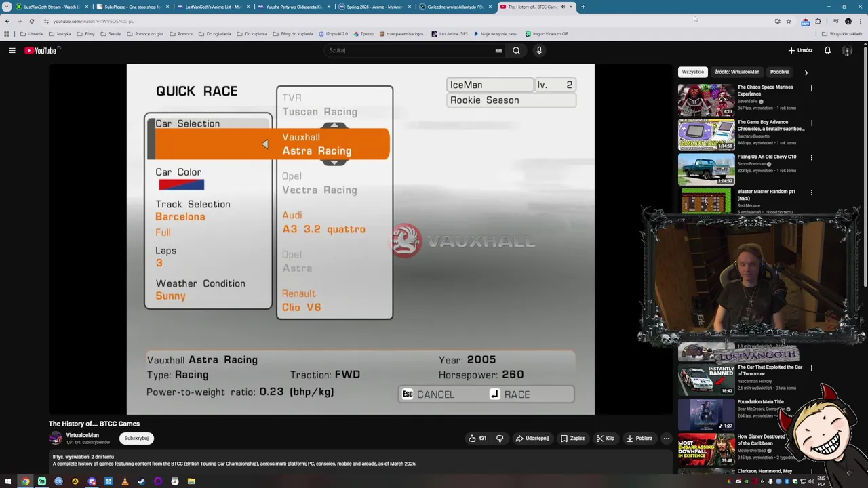Open Windows Start menu
868x488 pixels.
point(7,481)
